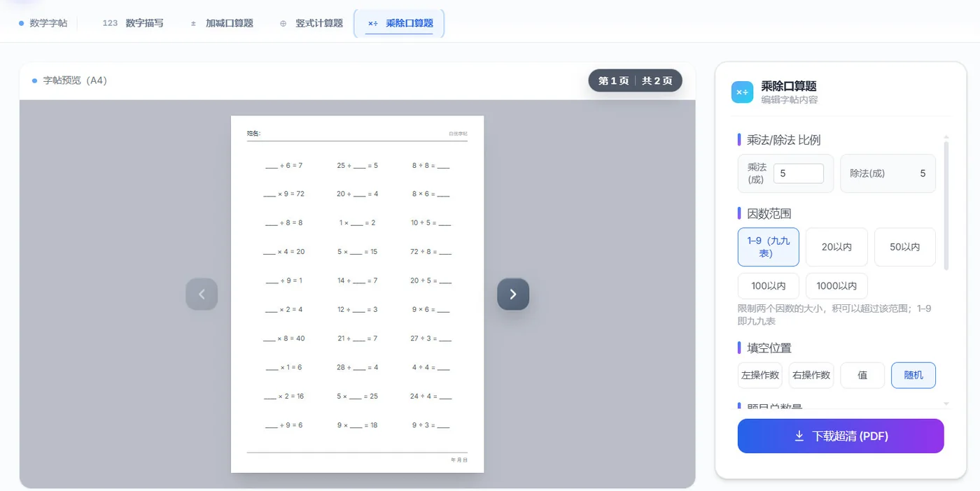The width and height of the screenshot is (980, 491).
Task: Click the 填空位置 section heading
Action: pyautogui.click(x=769, y=348)
